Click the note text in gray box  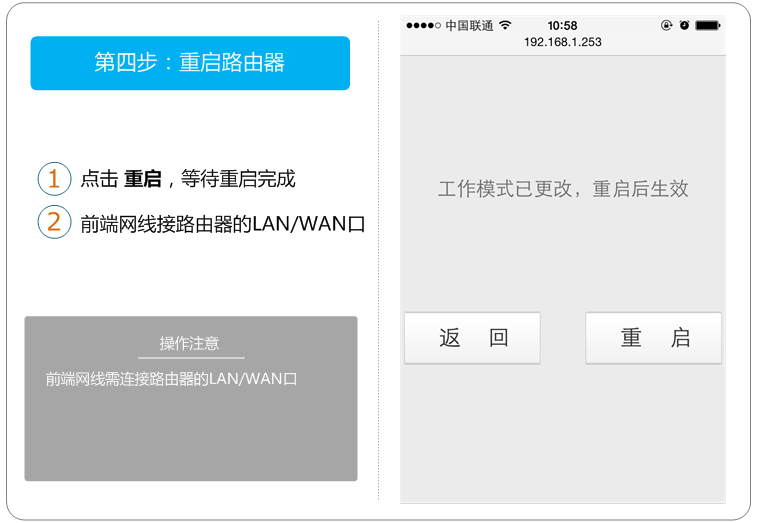coord(171,379)
